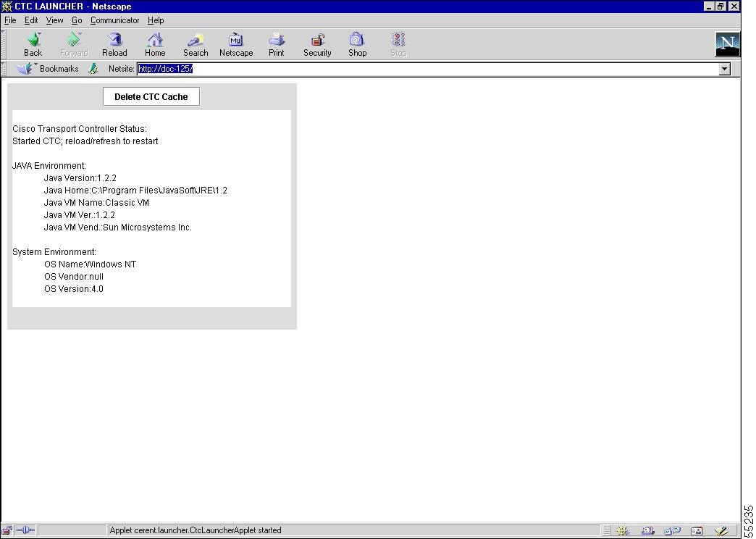The width and height of the screenshot is (756, 539).
Task: Select 'OS Vendor:null' line
Action: 74,277
